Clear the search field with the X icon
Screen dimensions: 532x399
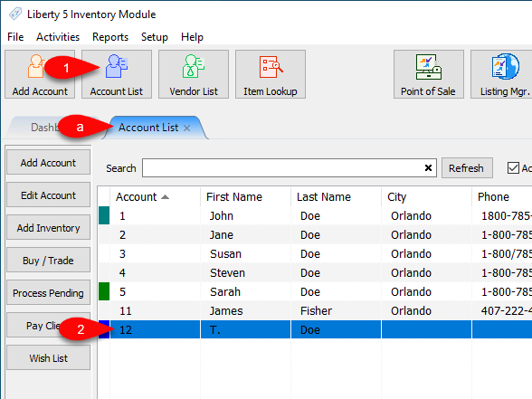pyautogui.click(x=428, y=167)
